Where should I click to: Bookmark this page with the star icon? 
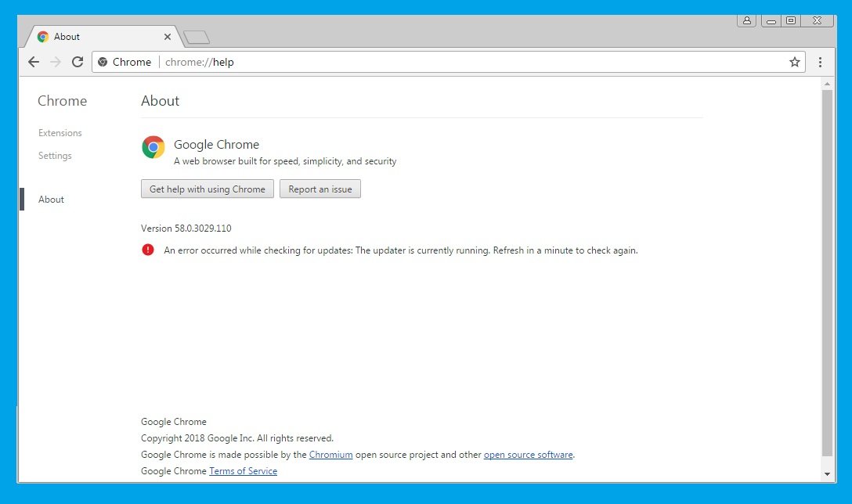(x=794, y=62)
